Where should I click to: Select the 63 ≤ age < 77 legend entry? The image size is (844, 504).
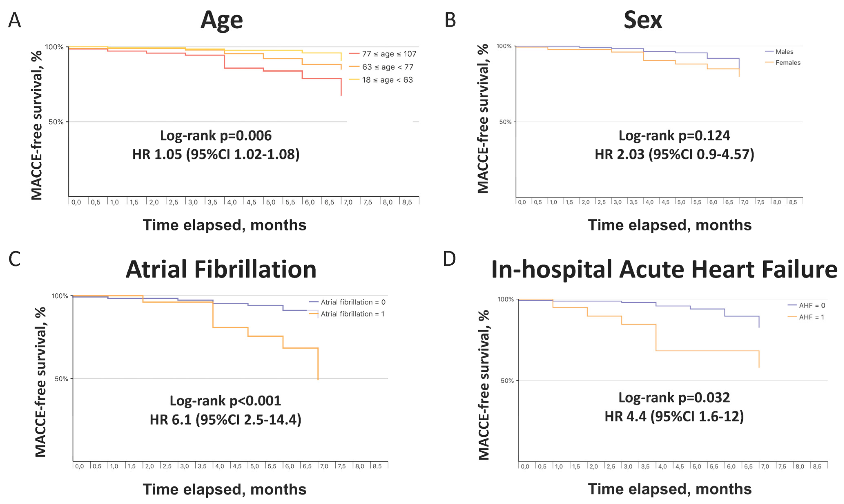pyautogui.click(x=381, y=67)
